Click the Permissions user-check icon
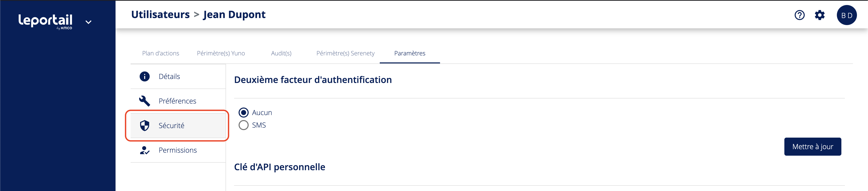This screenshot has height=191, width=868. click(145, 150)
